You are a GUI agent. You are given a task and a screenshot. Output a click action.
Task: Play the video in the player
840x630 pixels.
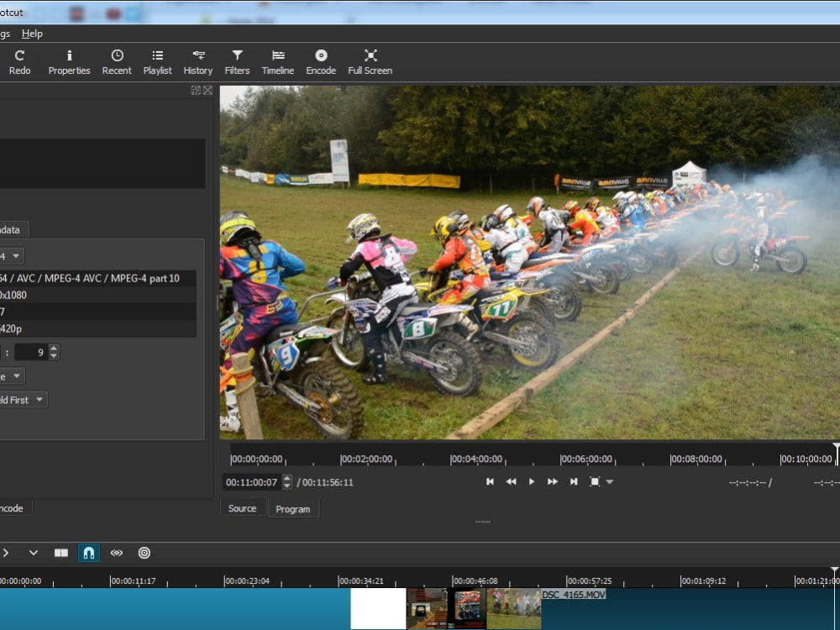(x=532, y=481)
